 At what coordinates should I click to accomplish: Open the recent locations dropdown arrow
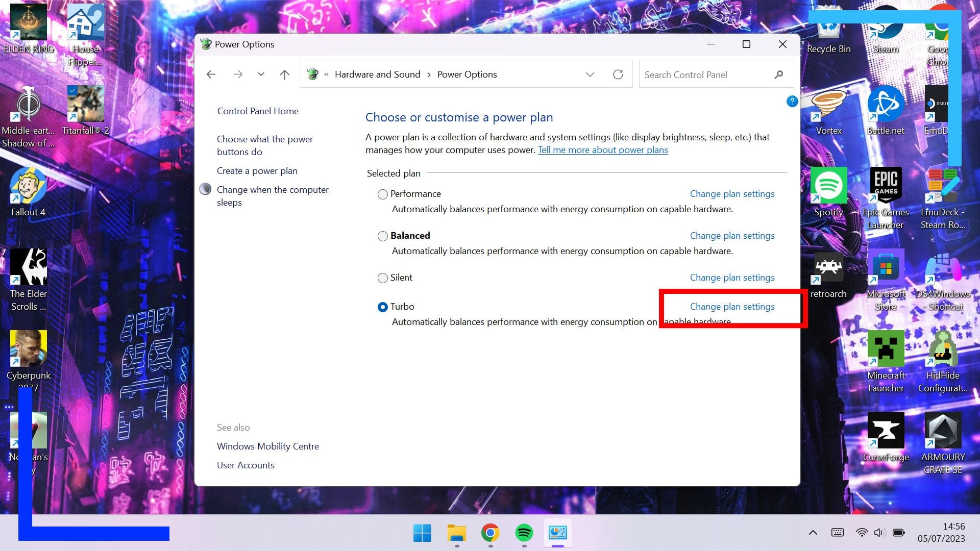[x=261, y=74]
